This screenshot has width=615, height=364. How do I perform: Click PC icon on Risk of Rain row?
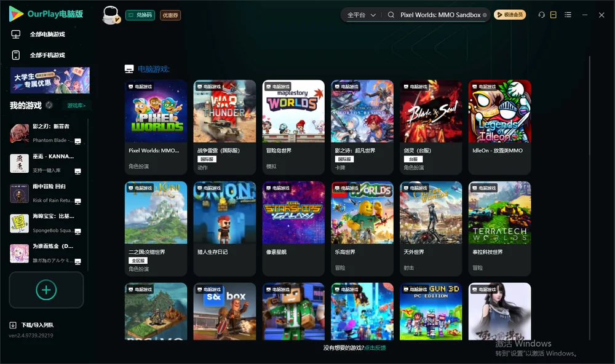(x=77, y=201)
